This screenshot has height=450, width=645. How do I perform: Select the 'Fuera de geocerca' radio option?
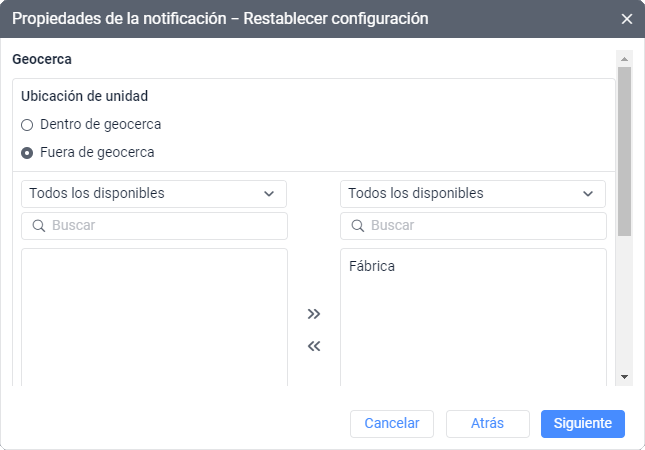[x=27, y=153]
